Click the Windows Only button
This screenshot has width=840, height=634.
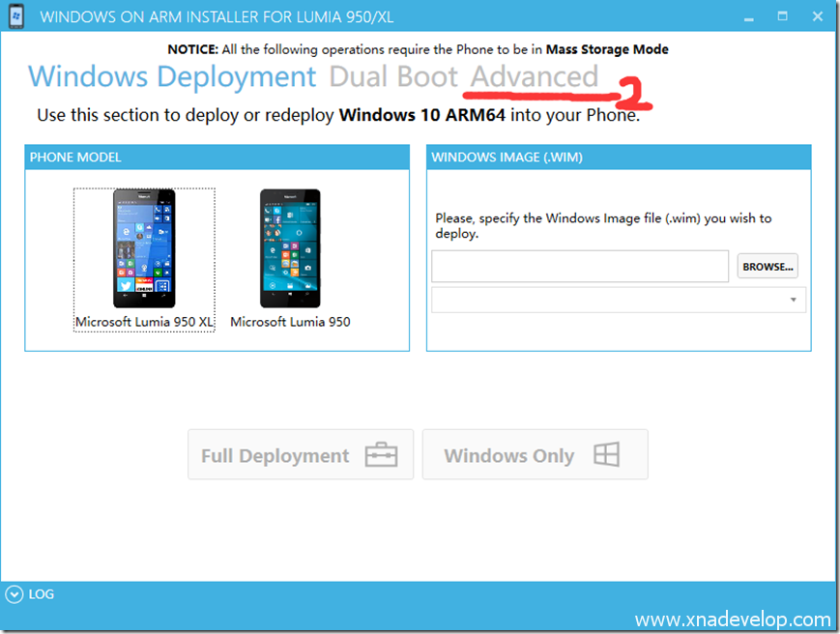click(x=535, y=455)
